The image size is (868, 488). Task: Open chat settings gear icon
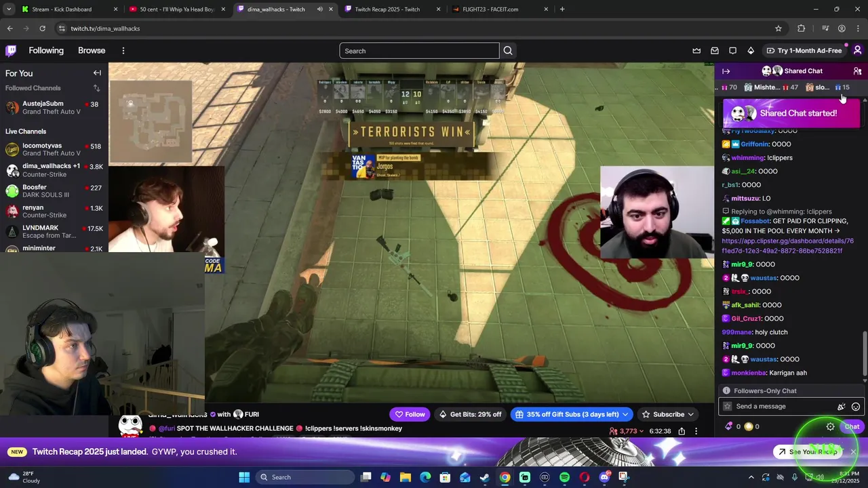pyautogui.click(x=830, y=426)
